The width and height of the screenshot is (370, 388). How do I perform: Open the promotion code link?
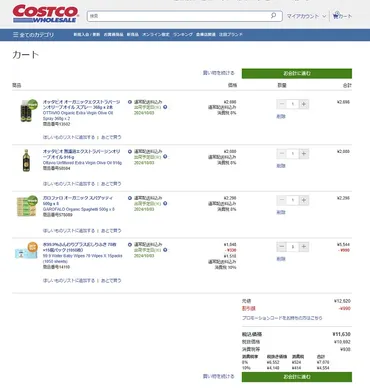pos(282,318)
